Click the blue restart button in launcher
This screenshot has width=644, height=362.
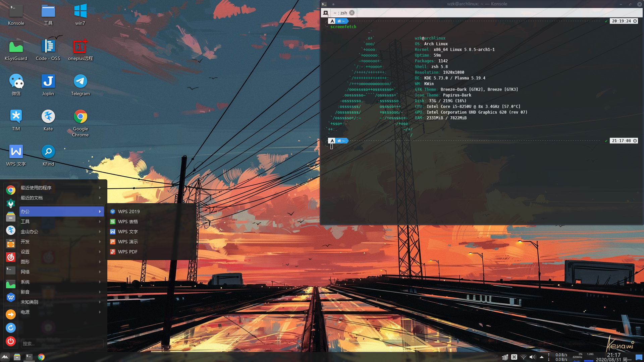[x=11, y=328]
